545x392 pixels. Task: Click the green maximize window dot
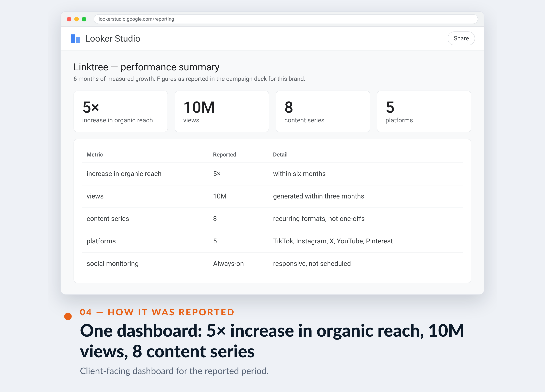84,19
